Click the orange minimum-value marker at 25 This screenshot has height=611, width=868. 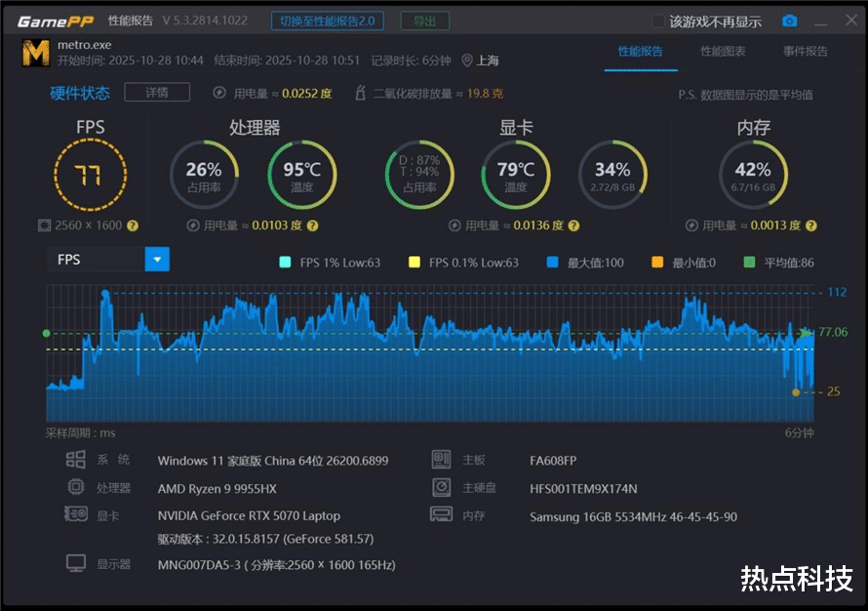(x=796, y=392)
